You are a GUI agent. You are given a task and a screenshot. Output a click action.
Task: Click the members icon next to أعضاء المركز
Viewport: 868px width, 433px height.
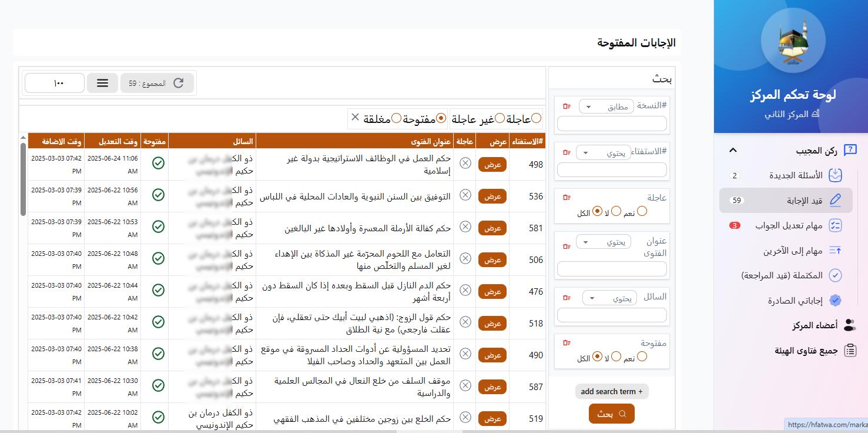point(850,325)
